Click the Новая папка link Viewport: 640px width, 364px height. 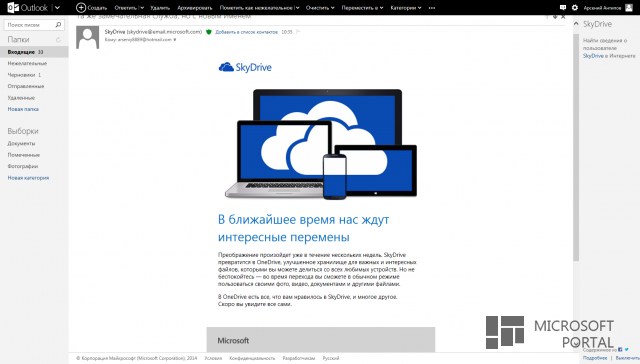[x=23, y=109]
